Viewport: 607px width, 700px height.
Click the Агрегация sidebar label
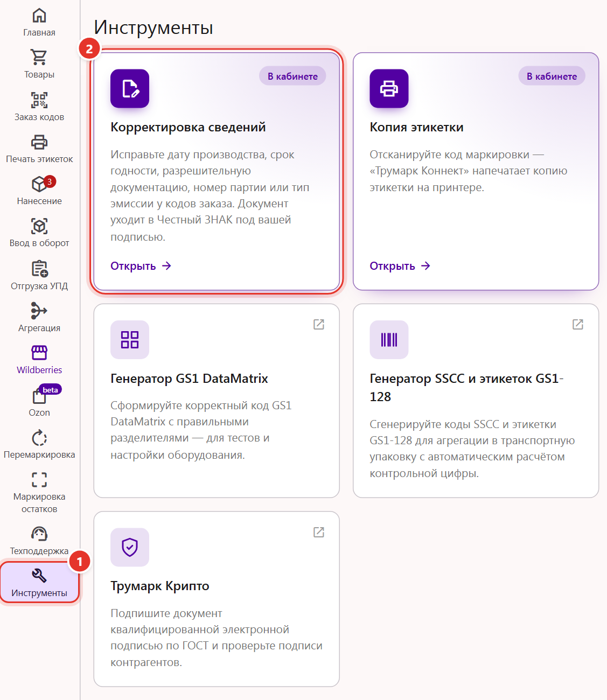point(39,328)
